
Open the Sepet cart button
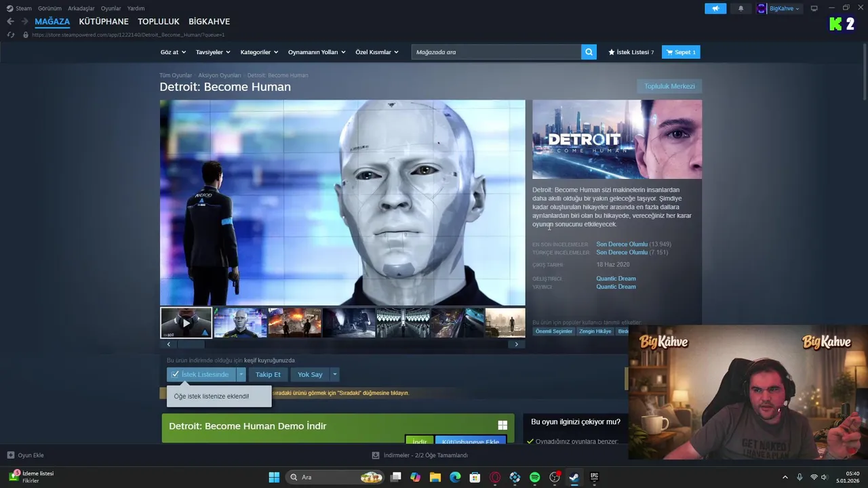click(681, 52)
